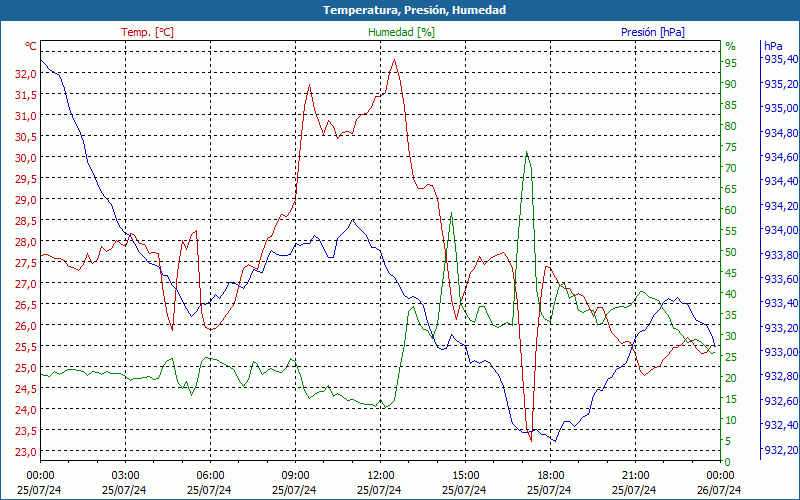Click the green "95" humidity axis value
800x500 pixels.
click(x=731, y=63)
